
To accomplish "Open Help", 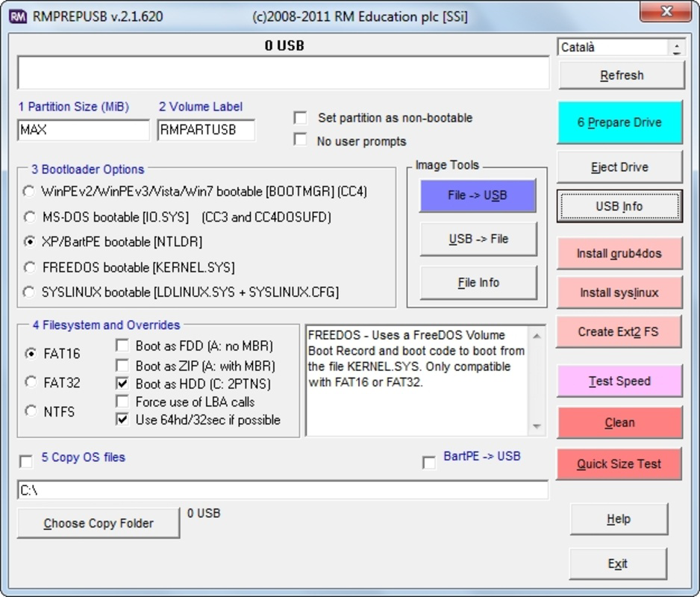I will click(x=619, y=519).
